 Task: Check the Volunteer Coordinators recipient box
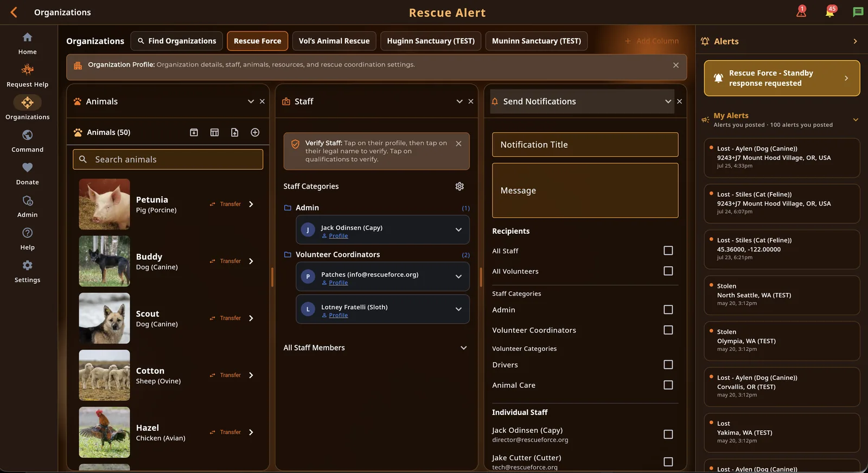[668, 330]
